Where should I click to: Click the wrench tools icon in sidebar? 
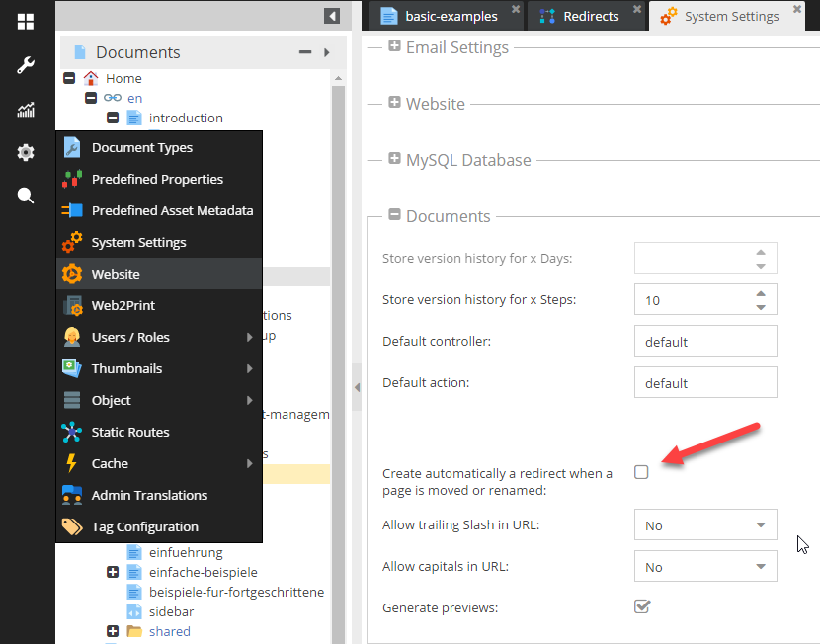click(26, 65)
